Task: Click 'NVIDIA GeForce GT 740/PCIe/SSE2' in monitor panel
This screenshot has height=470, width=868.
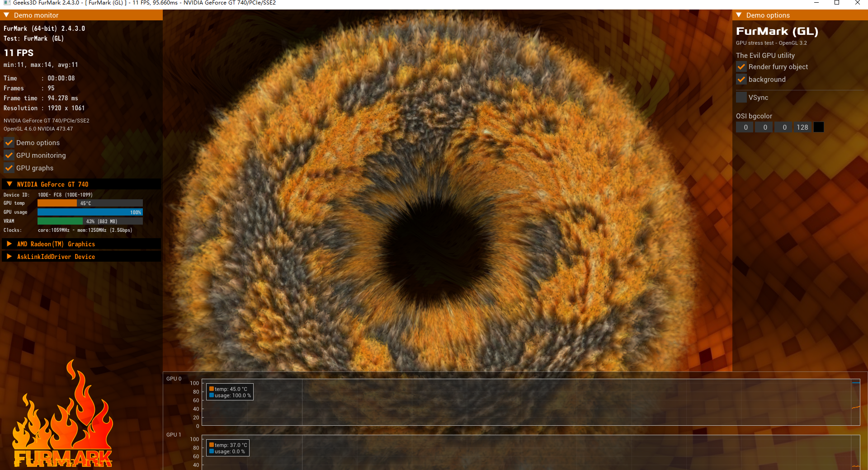Action: pos(47,121)
